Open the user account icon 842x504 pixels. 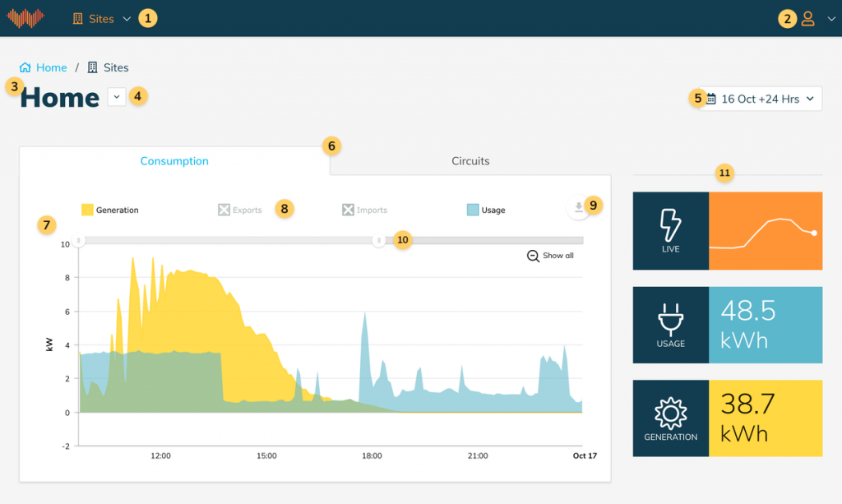[x=807, y=19]
